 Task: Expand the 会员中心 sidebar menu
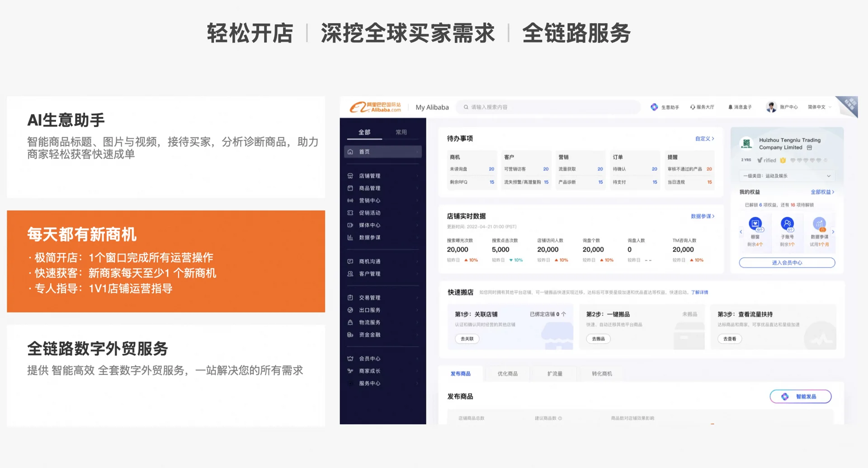tap(417, 359)
